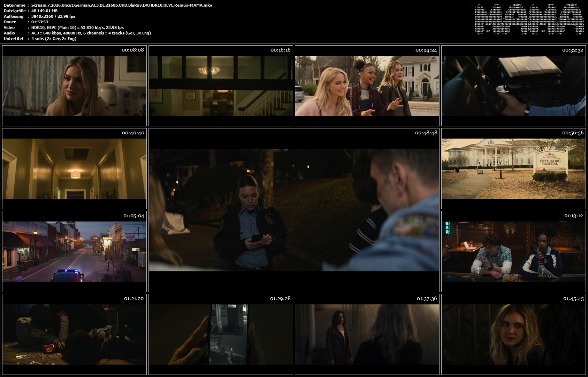
Task: Click the bar scene frame at 01:13:12
Action: (x=513, y=251)
